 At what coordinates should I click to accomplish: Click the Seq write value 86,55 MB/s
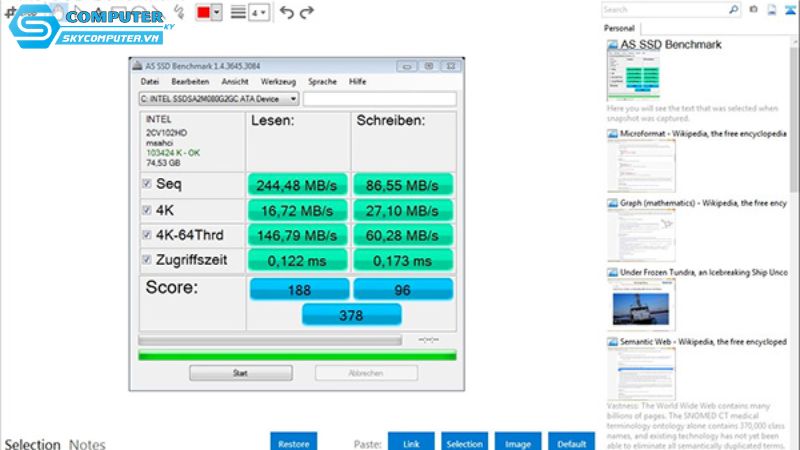[x=403, y=185]
